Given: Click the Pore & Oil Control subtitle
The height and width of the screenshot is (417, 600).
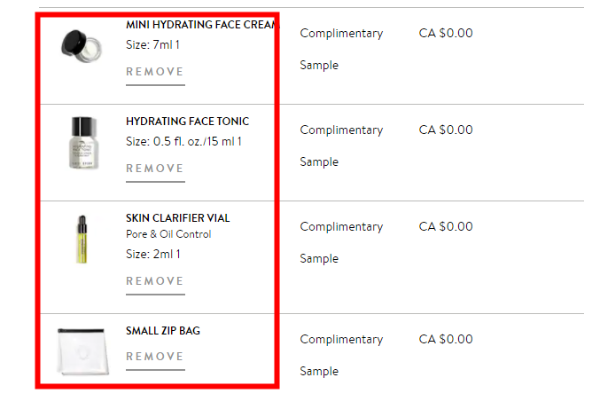Looking at the screenshot, I should [x=168, y=235].
